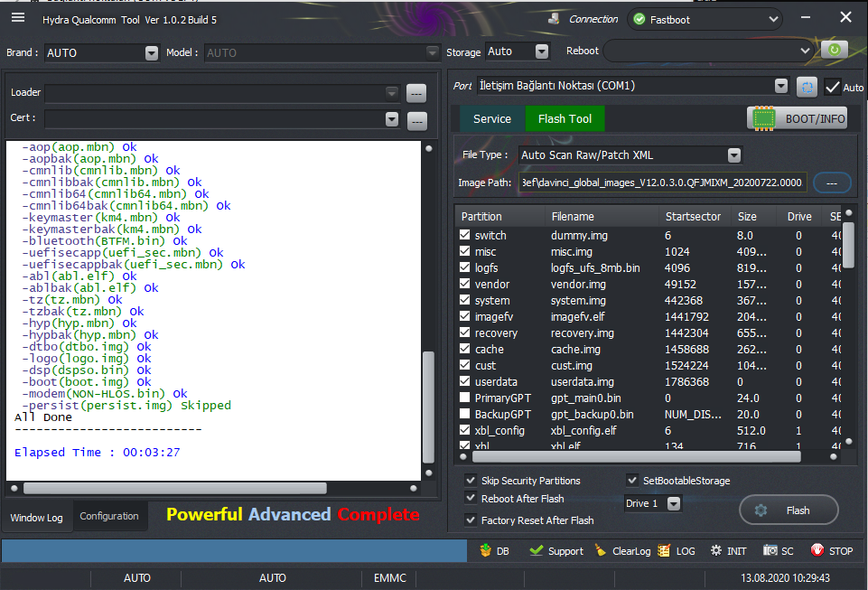The image size is (868, 590).
Task: Open the DB database icon
Action: (485, 550)
